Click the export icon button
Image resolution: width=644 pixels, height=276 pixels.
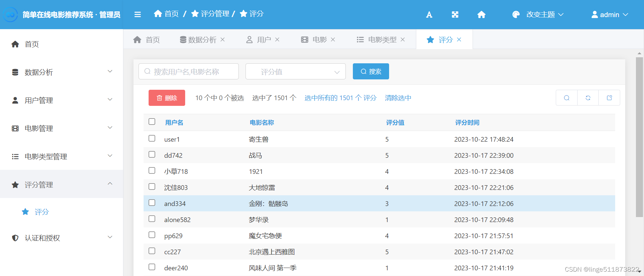(x=609, y=98)
